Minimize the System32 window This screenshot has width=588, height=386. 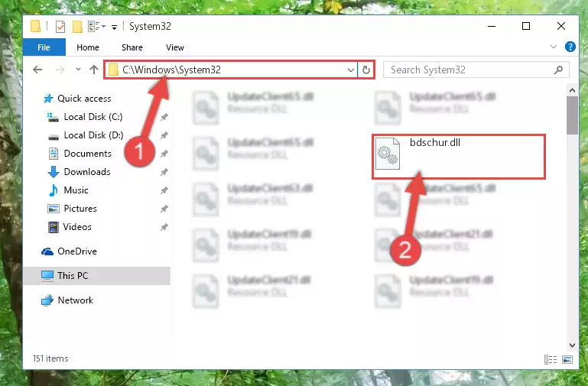click(x=492, y=26)
